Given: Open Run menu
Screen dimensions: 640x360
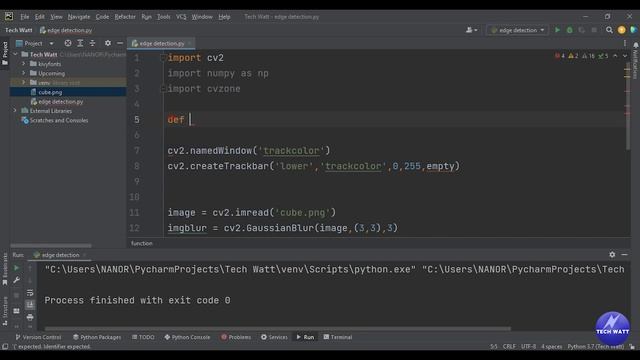Looking at the screenshot, I should (x=147, y=17).
